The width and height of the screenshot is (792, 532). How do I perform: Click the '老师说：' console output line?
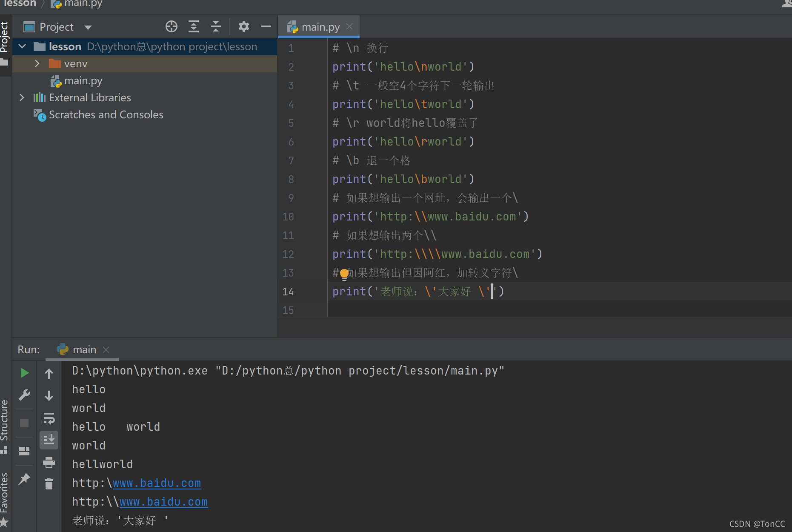(x=120, y=521)
